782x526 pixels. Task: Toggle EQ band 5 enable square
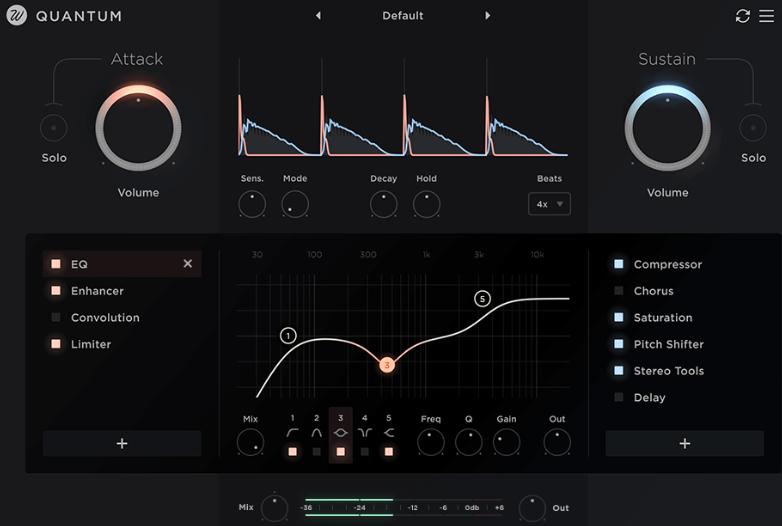(x=389, y=452)
